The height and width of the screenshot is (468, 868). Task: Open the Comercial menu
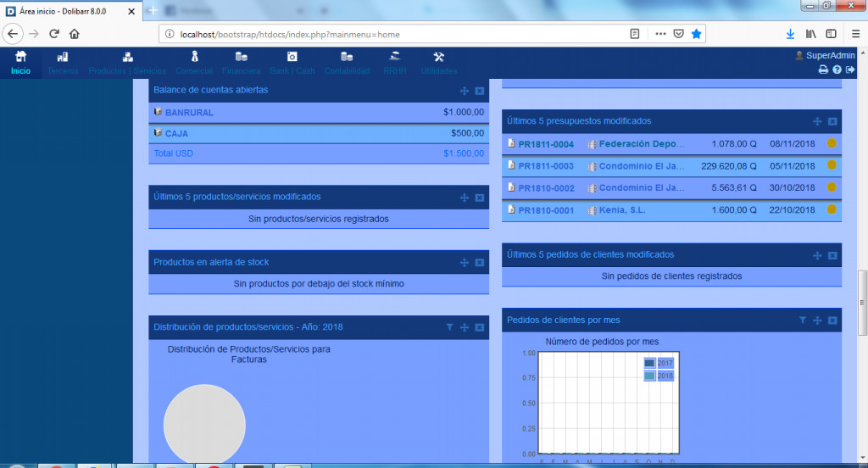coord(194,63)
